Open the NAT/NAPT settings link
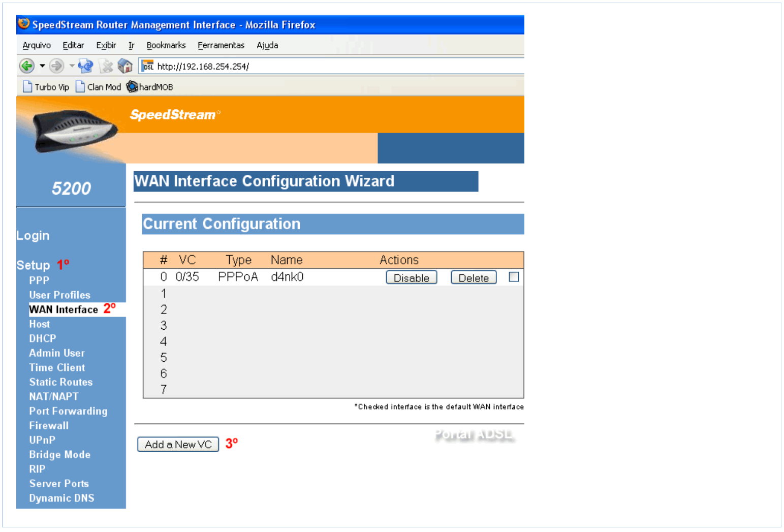This screenshot has width=784, height=532. [54, 396]
